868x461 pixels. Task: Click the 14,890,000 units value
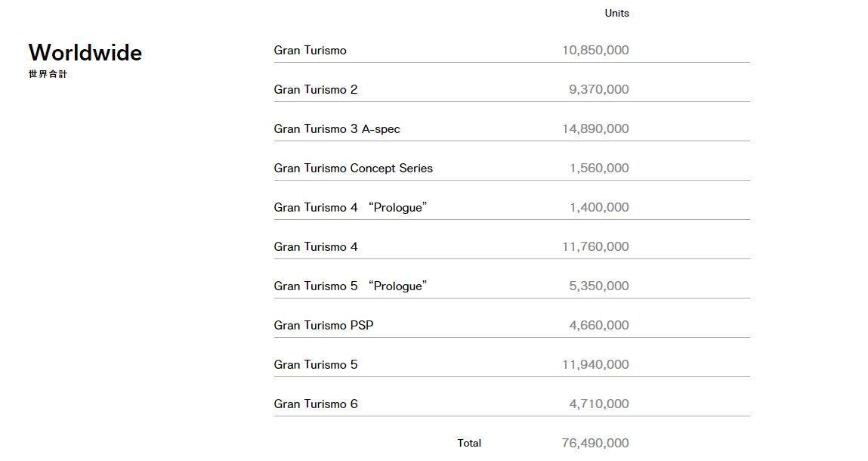tap(595, 129)
